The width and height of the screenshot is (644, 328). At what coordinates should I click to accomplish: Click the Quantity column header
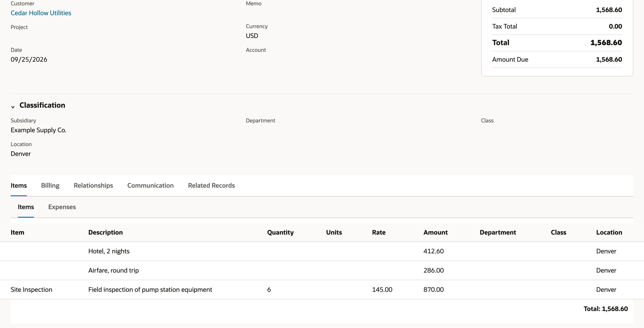click(x=280, y=232)
